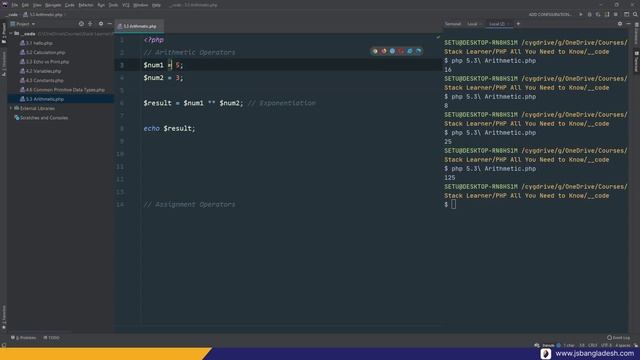The image size is (640, 360).
Task: Open the Code menu
Action: point(70,5)
